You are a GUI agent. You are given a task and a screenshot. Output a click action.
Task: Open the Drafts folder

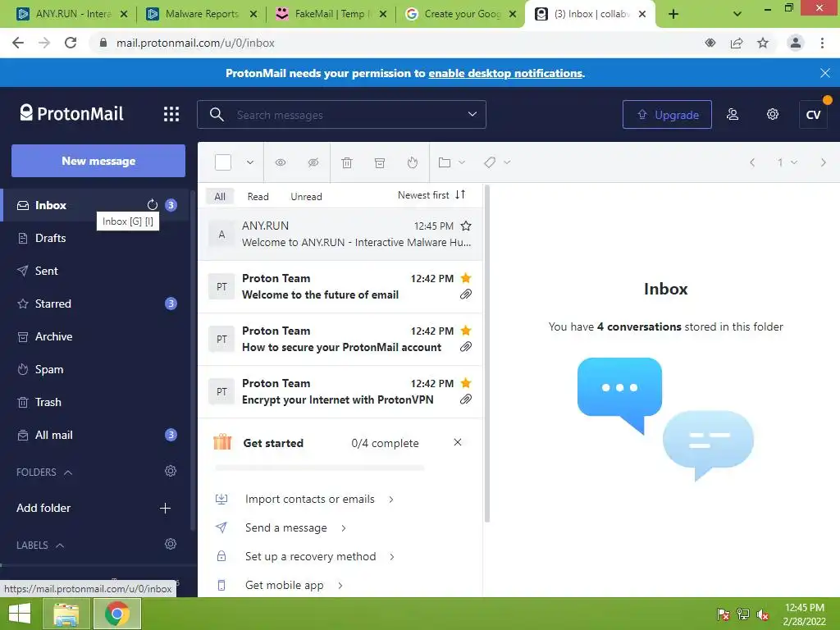tap(95, 238)
